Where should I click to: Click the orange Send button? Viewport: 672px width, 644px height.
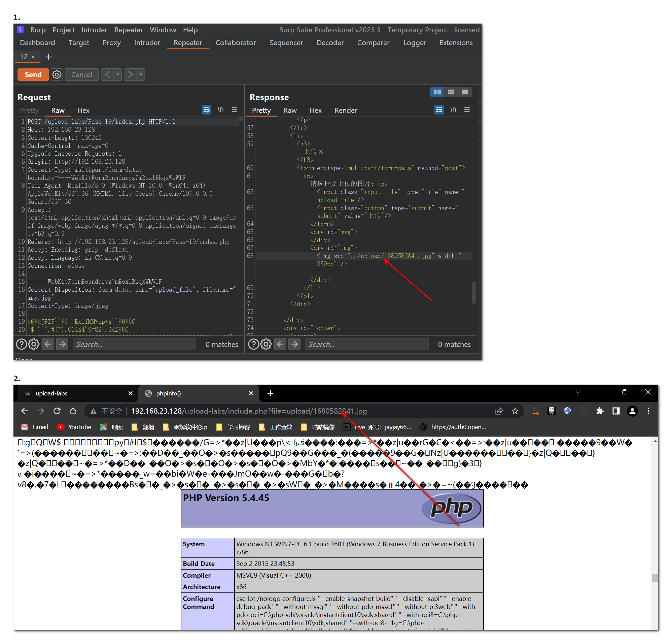[x=33, y=74]
